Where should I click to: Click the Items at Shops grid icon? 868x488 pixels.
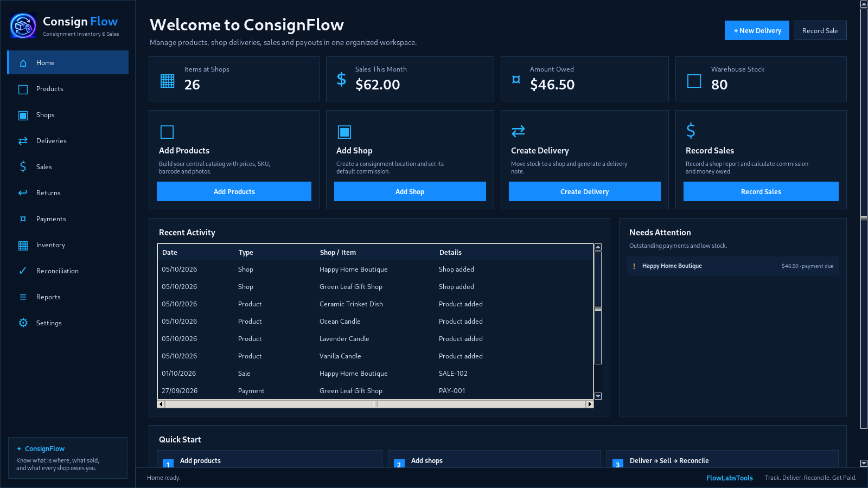[x=168, y=81]
